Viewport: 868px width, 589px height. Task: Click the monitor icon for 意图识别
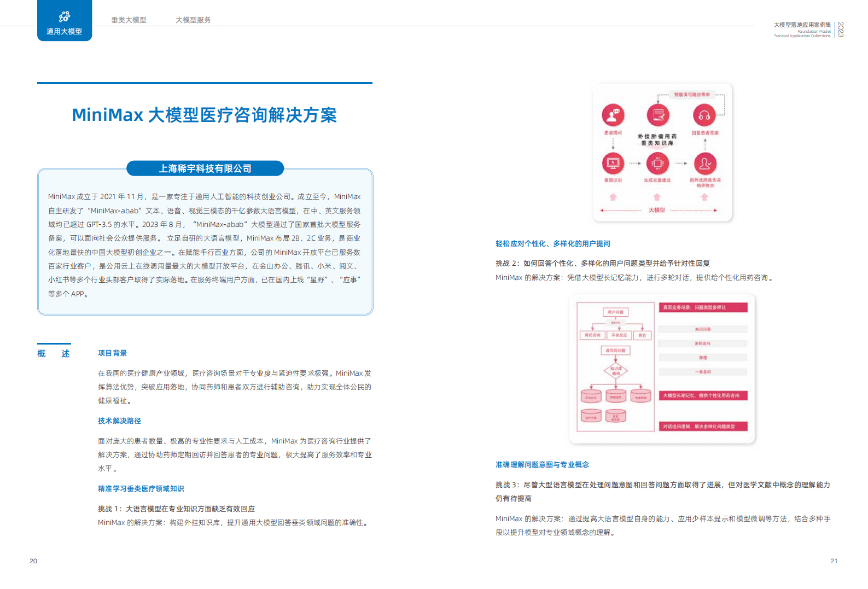coord(613,163)
